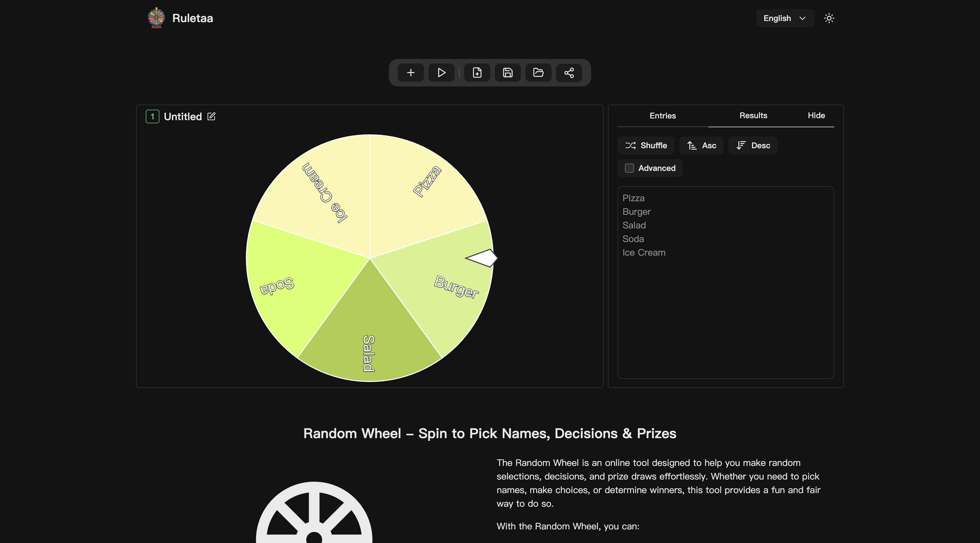The width and height of the screenshot is (980, 543).
Task: Select the Entries tab
Action: 662,116
